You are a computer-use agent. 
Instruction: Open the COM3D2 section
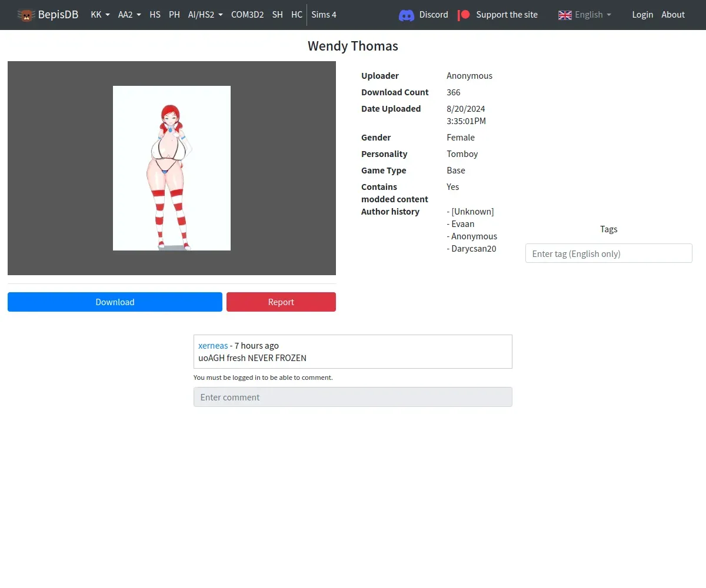point(247,15)
